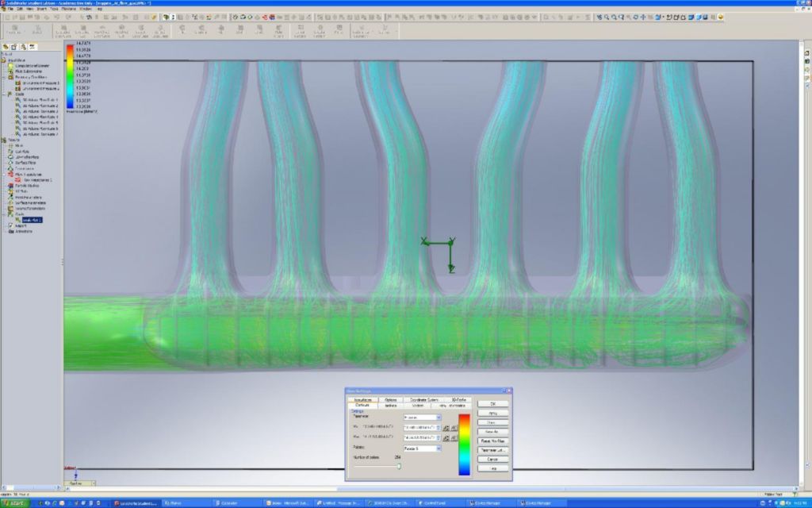This screenshot has width=812, height=508.
Task: Click the first icon beside the Min value field
Action: pos(447,427)
